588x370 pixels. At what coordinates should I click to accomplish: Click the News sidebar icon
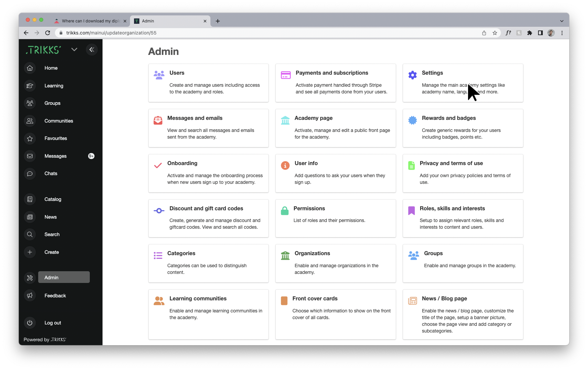click(x=30, y=217)
